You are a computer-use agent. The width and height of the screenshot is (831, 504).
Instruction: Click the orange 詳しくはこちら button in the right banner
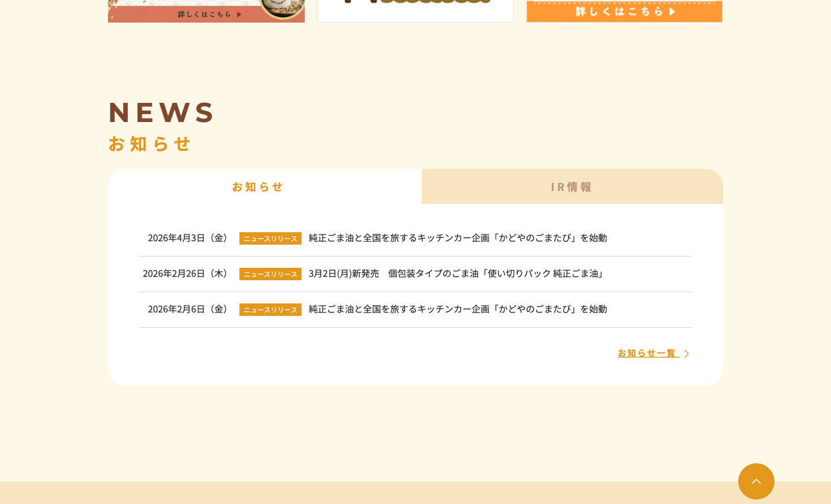tap(624, 11)
